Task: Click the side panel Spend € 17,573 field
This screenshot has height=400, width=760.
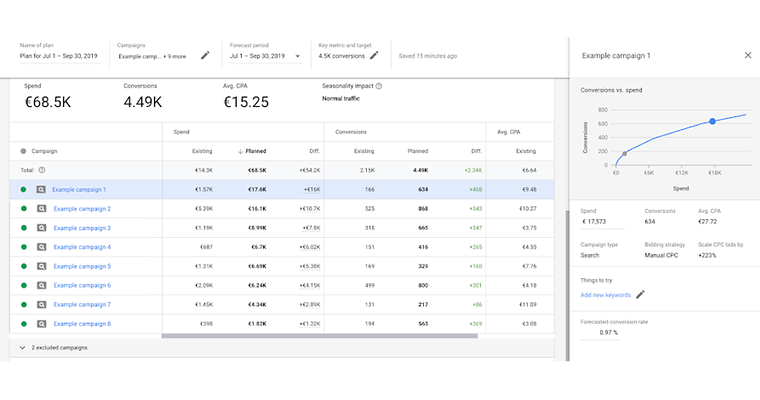Action: click(602, 222)
